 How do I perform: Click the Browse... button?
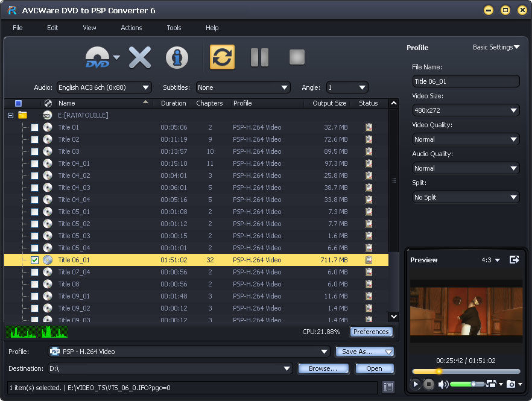[x=323, y=368]
